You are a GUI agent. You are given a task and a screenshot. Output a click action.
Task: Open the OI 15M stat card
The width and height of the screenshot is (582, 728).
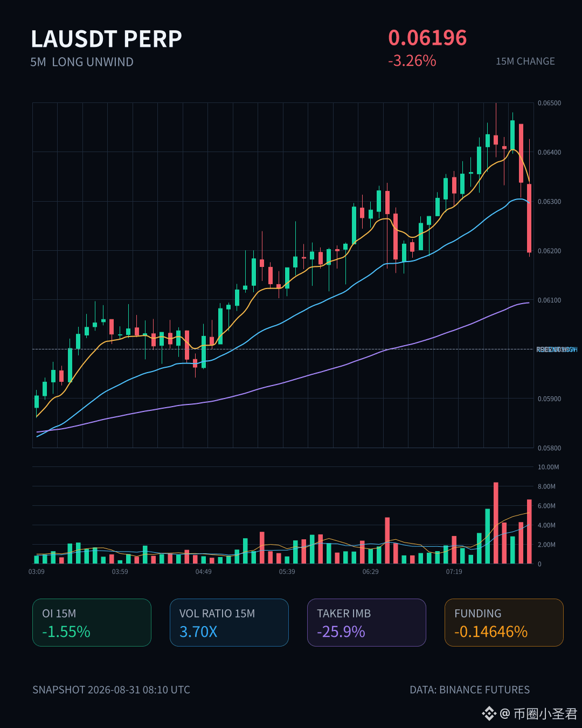click(x=92, y=622)
